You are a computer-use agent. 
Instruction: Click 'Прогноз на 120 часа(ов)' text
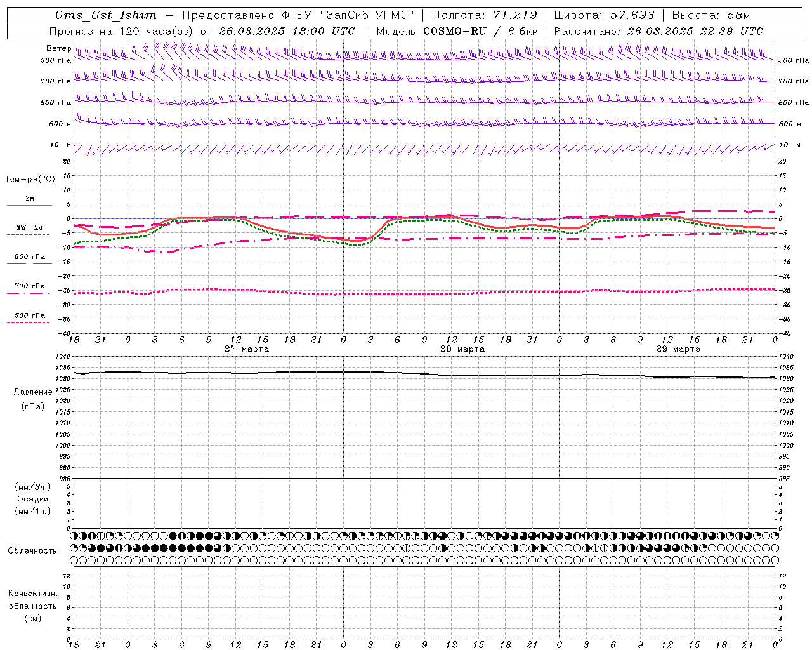click(122, 31)
